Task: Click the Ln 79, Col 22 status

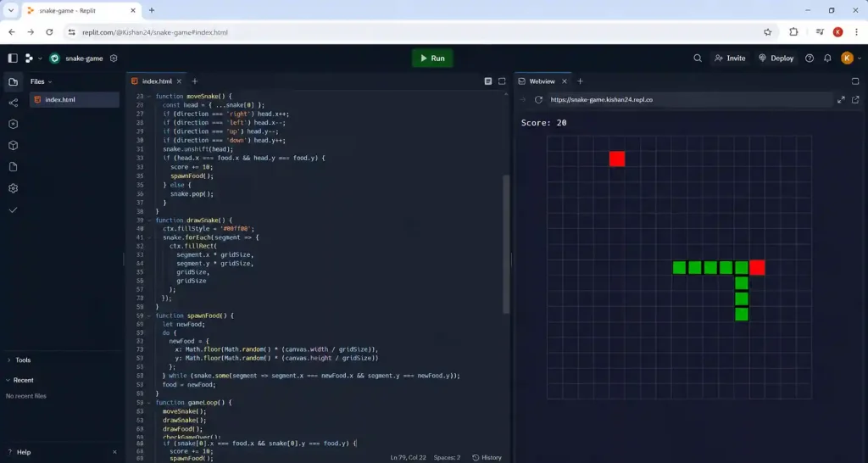Action: [x=408, y=457]
